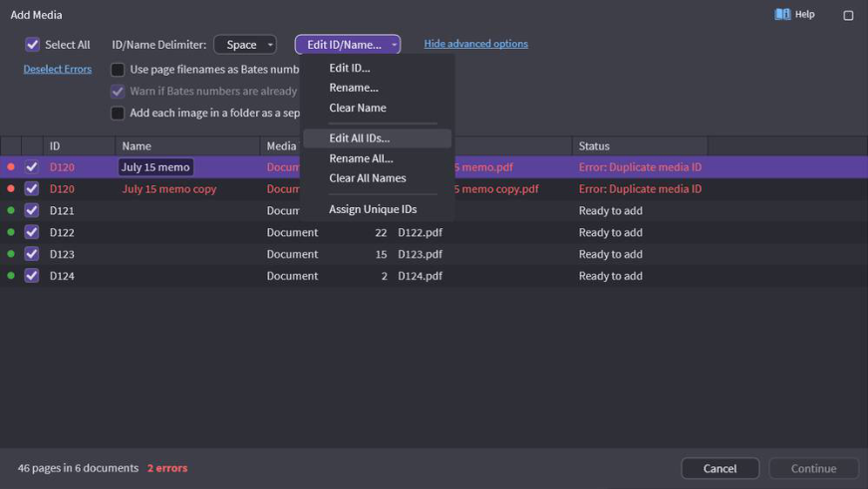
Task: Click the maximize window square icon
Action: (x=848, y=16)
